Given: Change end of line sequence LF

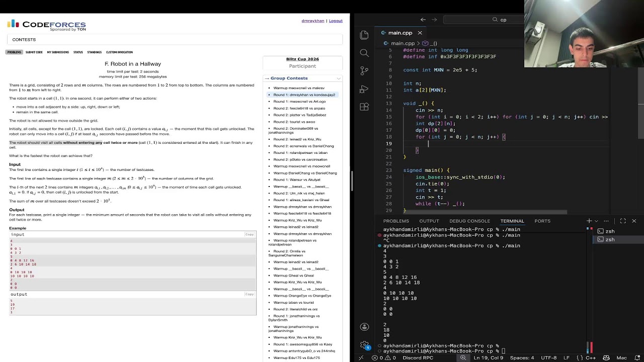Looking at the screenshot, I should point(567,358).
